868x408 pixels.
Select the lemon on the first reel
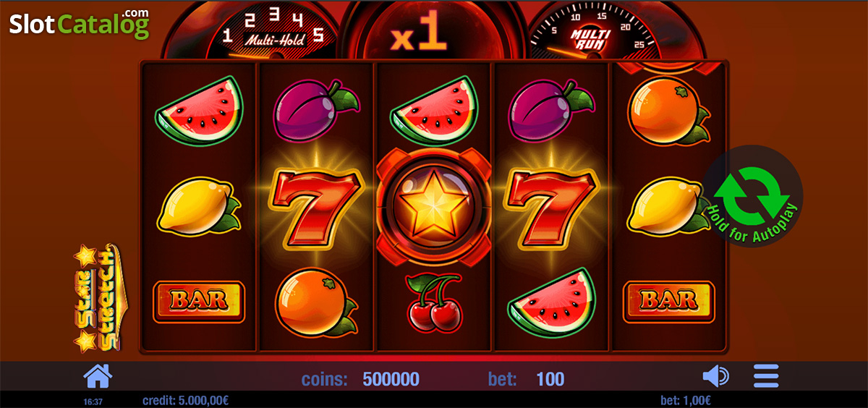pyautogui.click(x=199, y=208)
